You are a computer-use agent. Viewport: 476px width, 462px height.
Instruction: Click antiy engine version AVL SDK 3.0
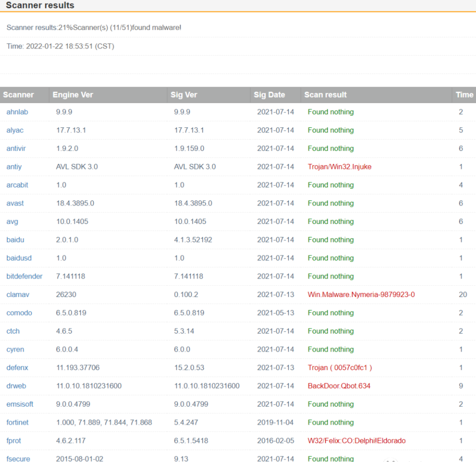tap(77, 167)
